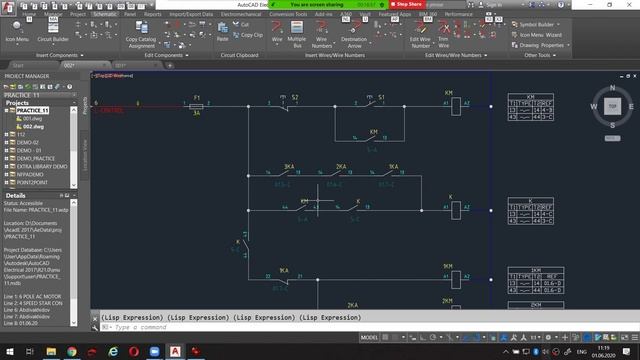Viewport: 640px width, 360px height.
Task: Open the Windows Start menu
Action: click(x=9, y=351)
